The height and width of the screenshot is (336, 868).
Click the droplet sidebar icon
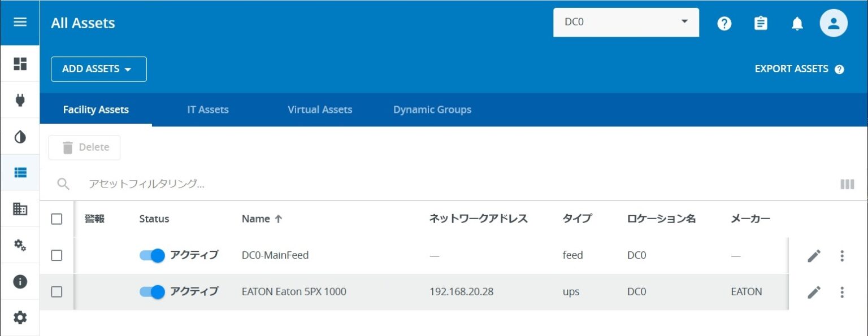(20, 137)
